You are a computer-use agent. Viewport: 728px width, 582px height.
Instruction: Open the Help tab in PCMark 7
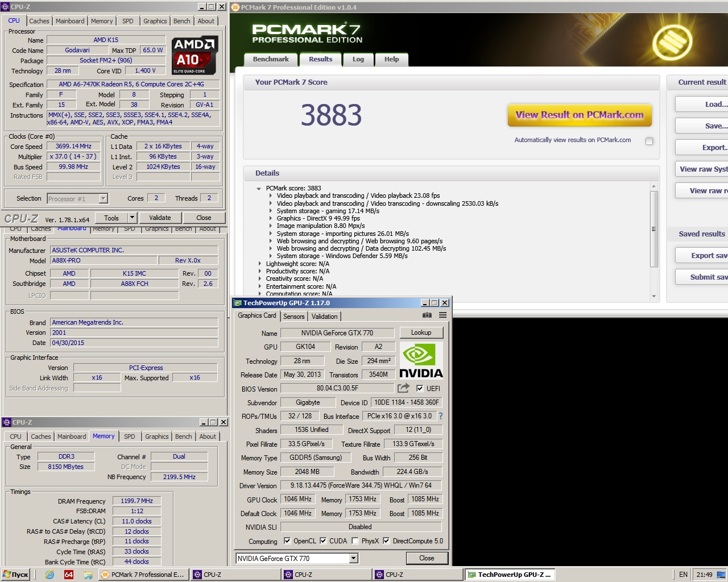pos(392,59)
